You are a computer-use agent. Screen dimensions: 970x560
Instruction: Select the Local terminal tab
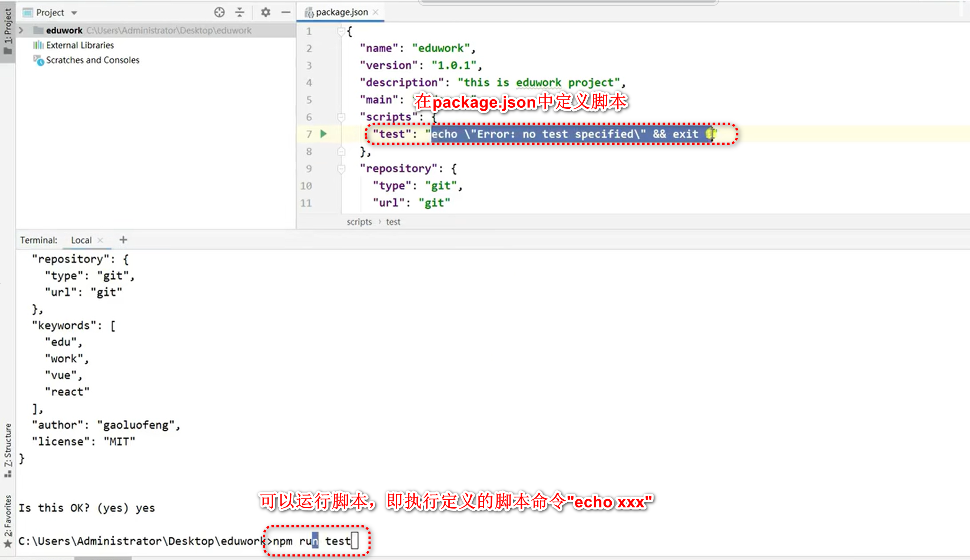click(81, 240)
